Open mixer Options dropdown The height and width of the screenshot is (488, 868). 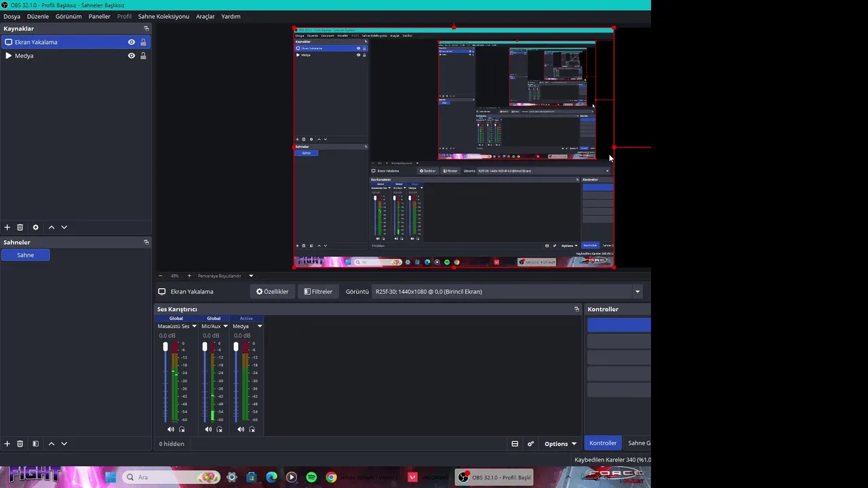[560, 444]
